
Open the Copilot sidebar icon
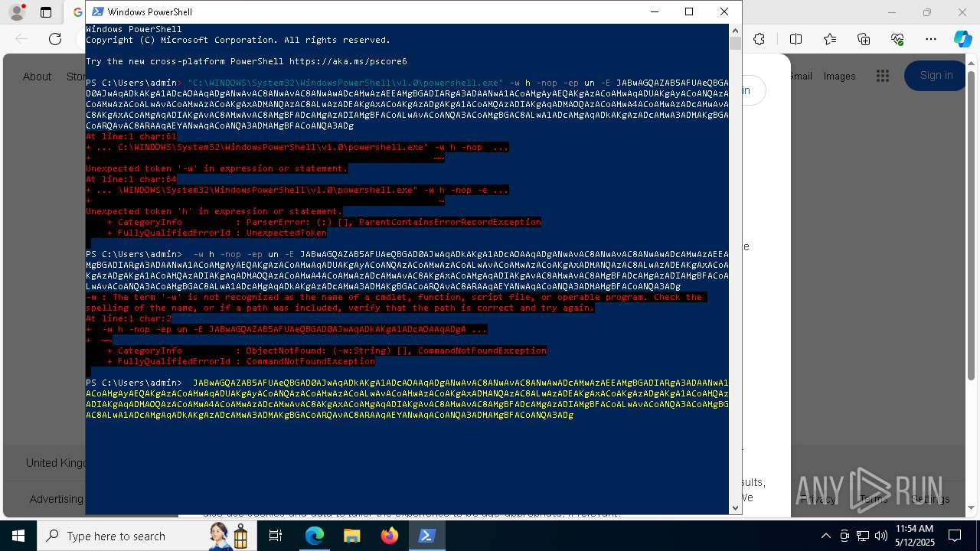pos(962,39)
